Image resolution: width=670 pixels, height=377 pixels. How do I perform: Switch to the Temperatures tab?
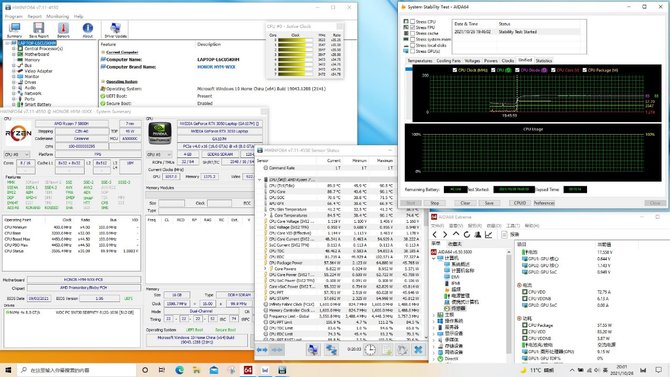[420, 61]
